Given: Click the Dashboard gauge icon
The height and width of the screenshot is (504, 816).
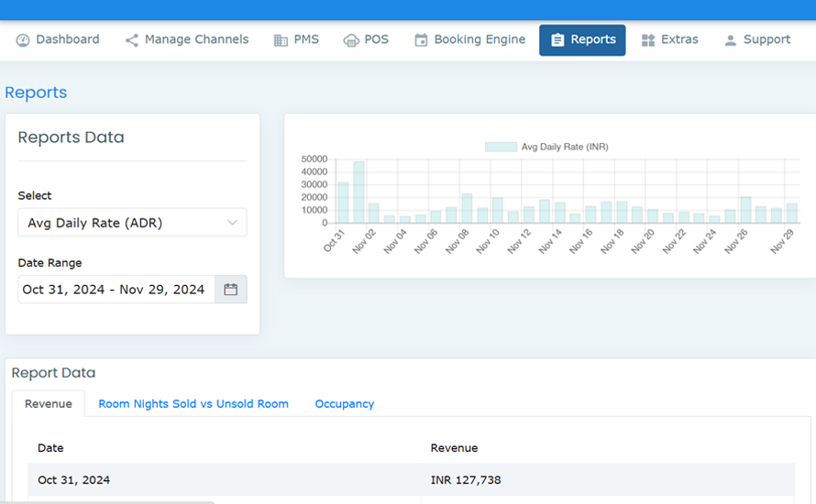Looking at the screenshot, I should pyautogui.click(x=23, y=40).
